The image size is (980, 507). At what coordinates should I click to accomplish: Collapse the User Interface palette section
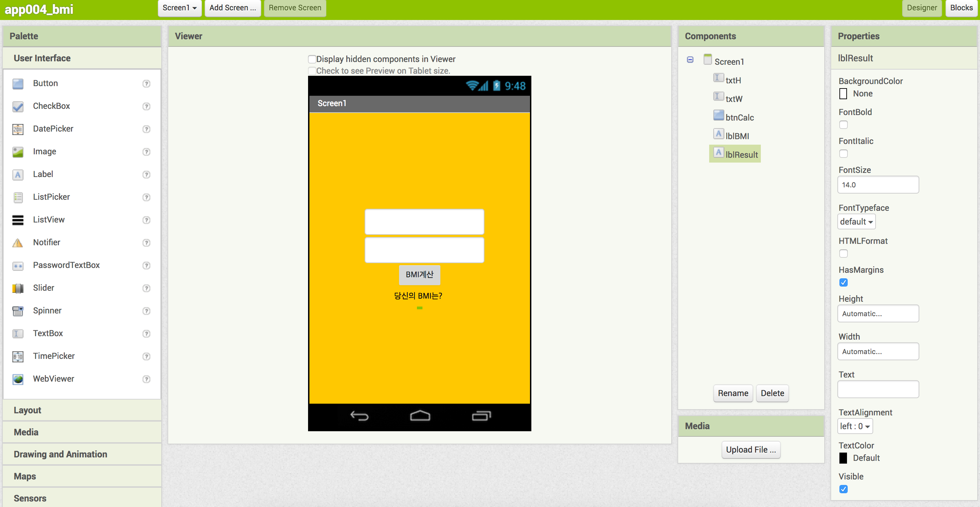82,58
